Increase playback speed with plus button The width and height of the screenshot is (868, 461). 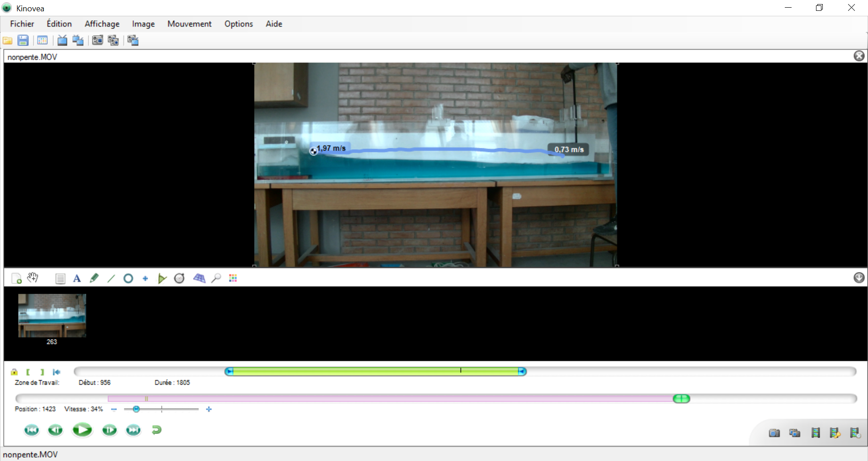209,409
